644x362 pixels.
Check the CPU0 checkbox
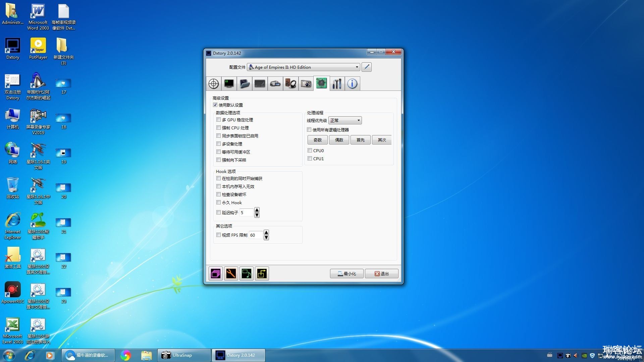tap(310, 150)
